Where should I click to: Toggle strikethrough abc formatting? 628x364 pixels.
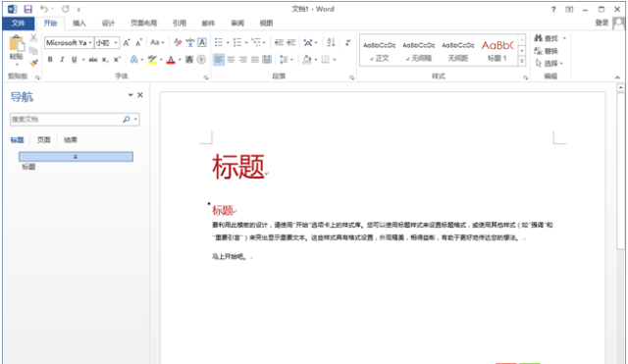tap(93, 60)
